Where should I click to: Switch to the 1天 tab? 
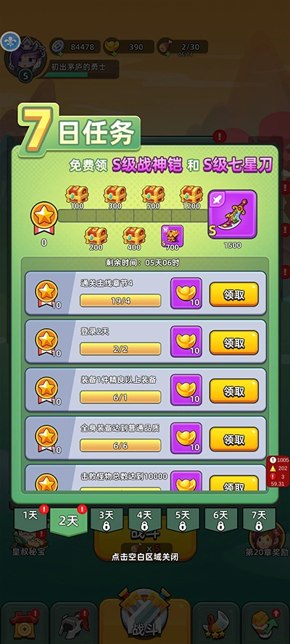30,519
